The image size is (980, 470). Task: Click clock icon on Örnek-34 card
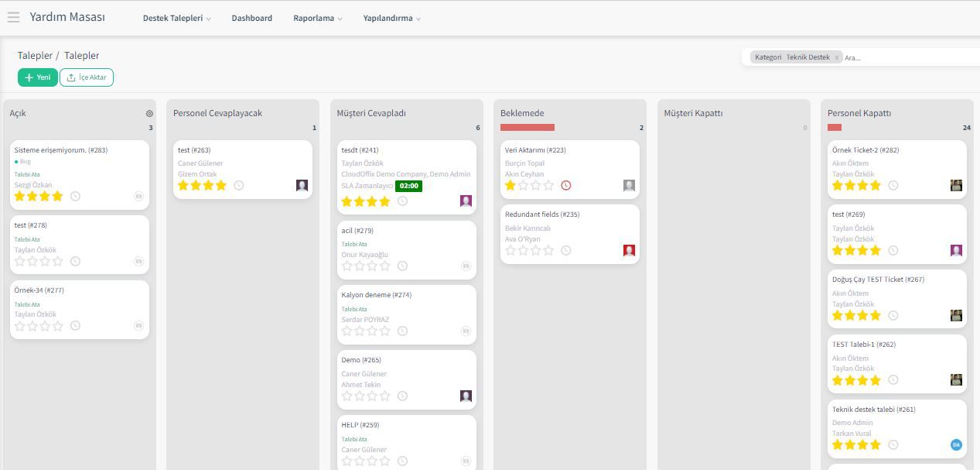point(75,326)
